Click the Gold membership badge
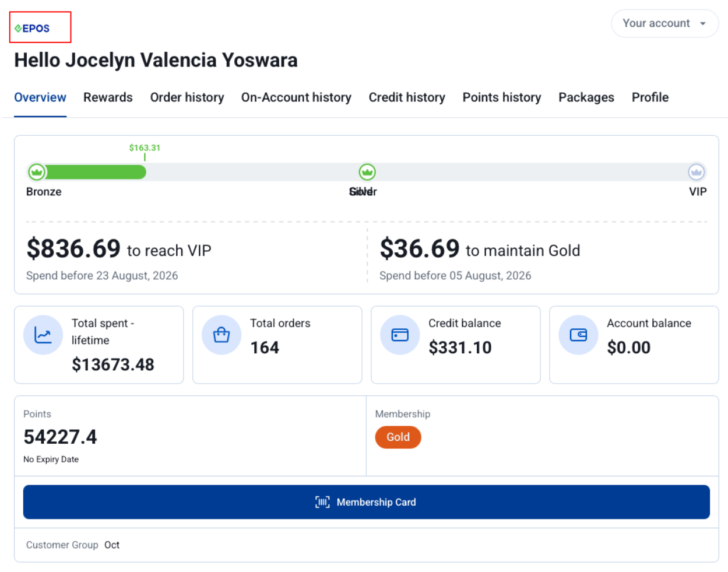The image size is (728, 572). (x=398, y=437)
